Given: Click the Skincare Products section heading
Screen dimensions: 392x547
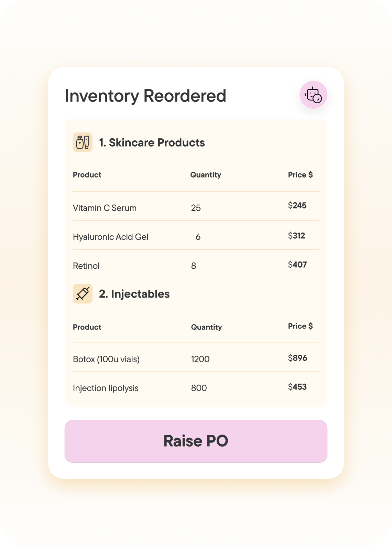Looking at the screenshot, I should click(152, 142).
